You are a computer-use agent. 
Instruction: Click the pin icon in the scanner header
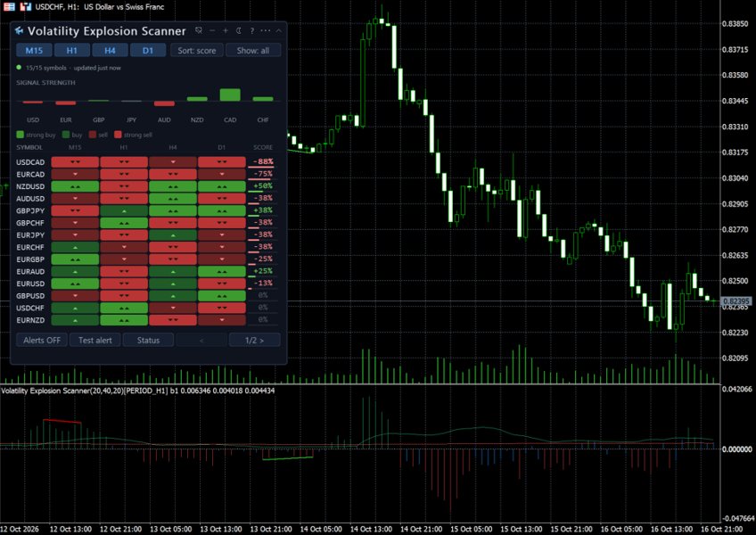199,30
